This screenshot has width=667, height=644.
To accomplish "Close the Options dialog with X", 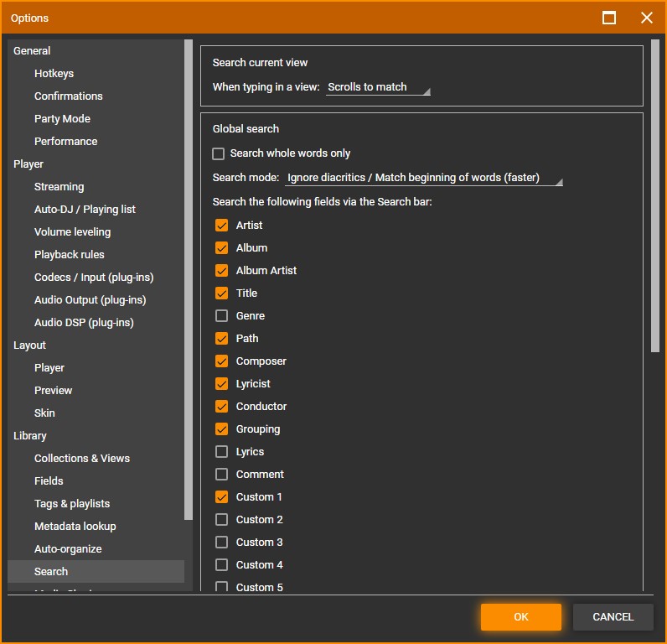I will point(647,18).
